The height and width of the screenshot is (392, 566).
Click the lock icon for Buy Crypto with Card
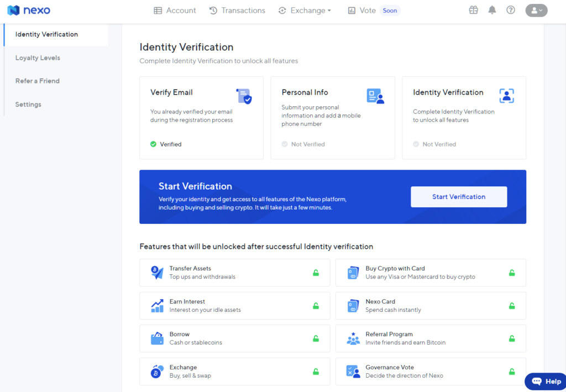tap(512, 273)
